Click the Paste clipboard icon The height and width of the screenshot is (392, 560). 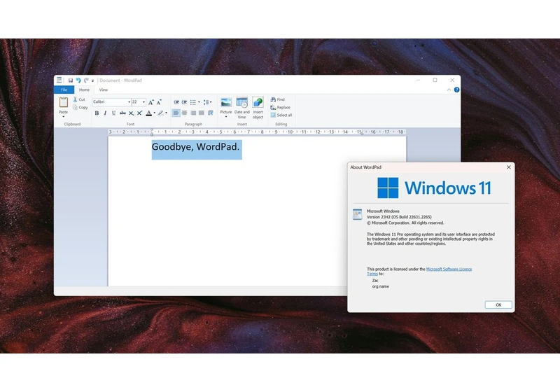click(x=64, y=102)
